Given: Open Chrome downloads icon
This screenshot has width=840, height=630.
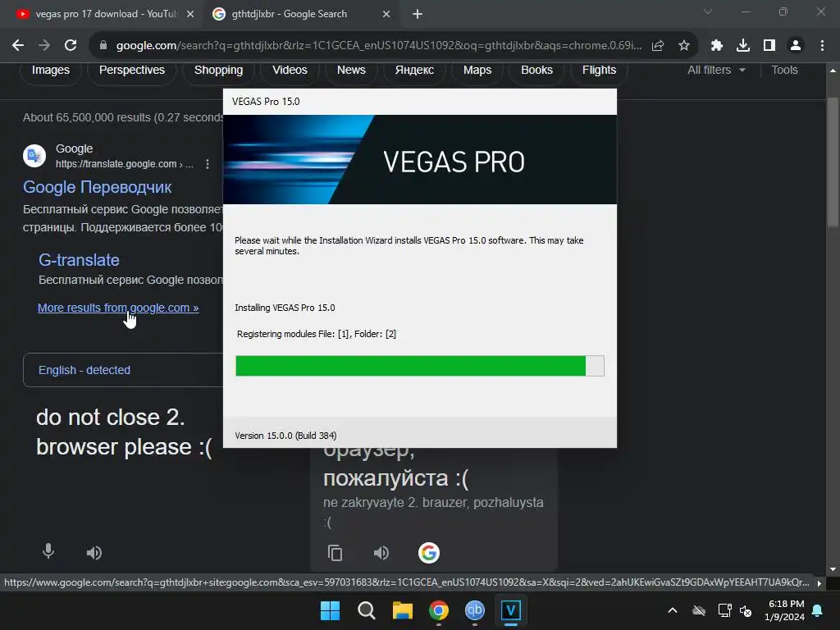Looking at the screenshot, I should pos(743,46).
